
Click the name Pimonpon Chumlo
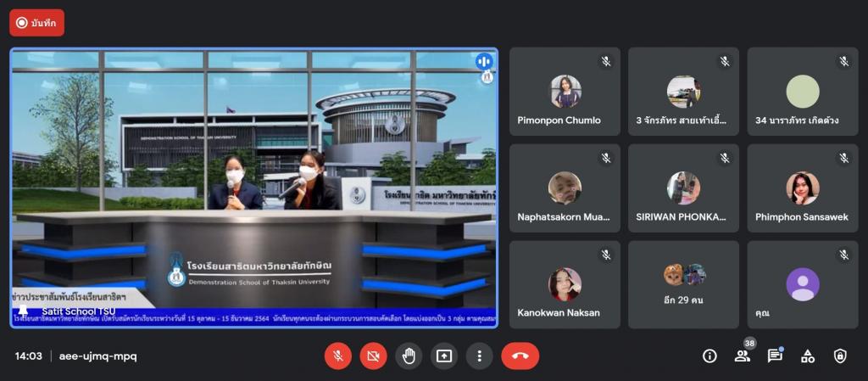[x=559, y=120]
